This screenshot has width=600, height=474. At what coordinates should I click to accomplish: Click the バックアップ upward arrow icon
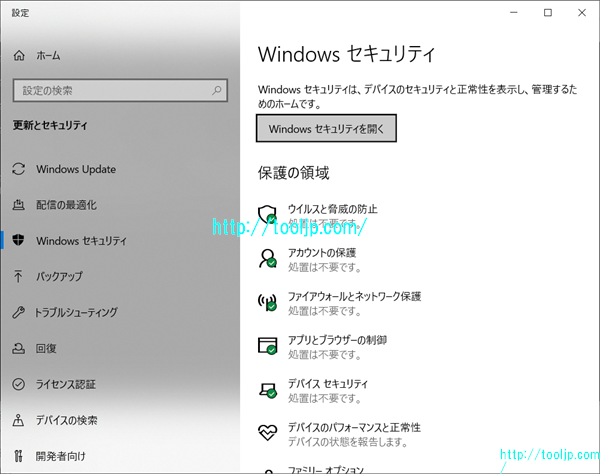click(x=18, y=276)
